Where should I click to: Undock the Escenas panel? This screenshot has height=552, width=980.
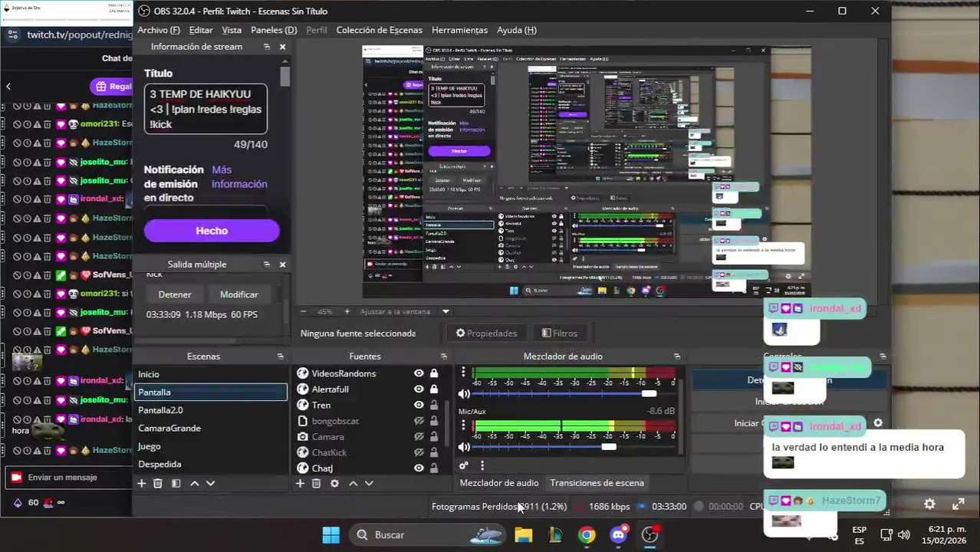pyautogui.click(x=280, y=356)
